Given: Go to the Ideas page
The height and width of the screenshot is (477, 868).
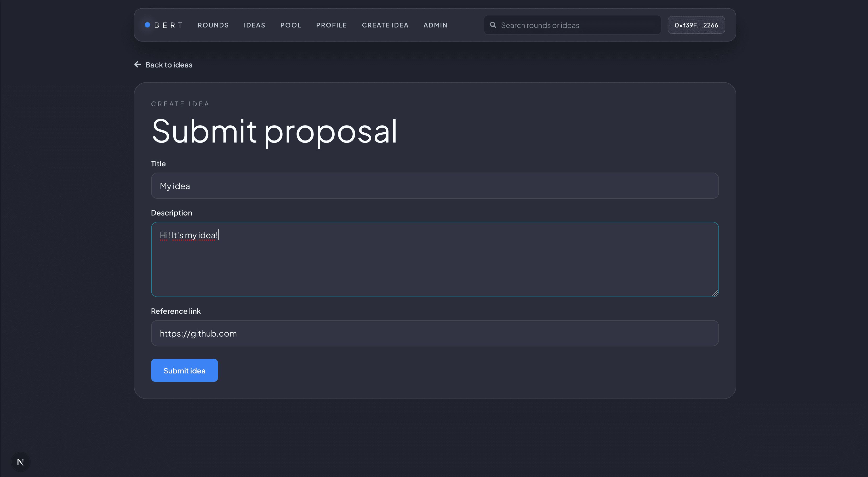Looking at the screenshot, I should tap(254, 25).
